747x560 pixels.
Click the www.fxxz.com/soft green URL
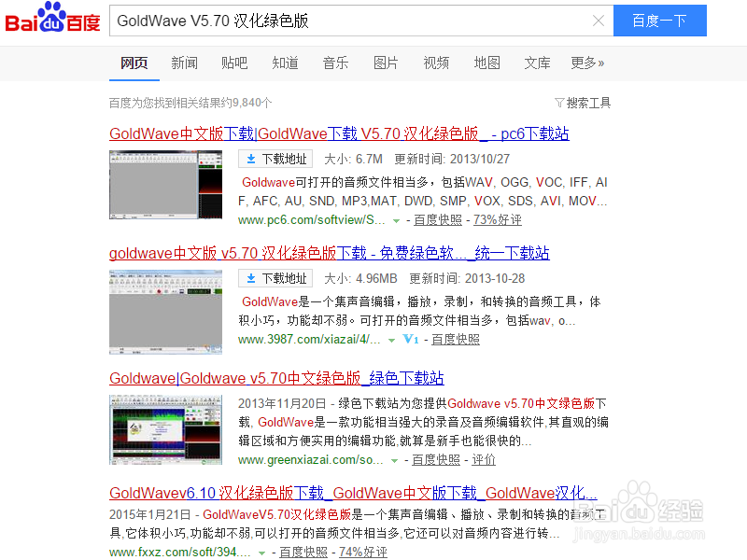[x=180, y=553]
